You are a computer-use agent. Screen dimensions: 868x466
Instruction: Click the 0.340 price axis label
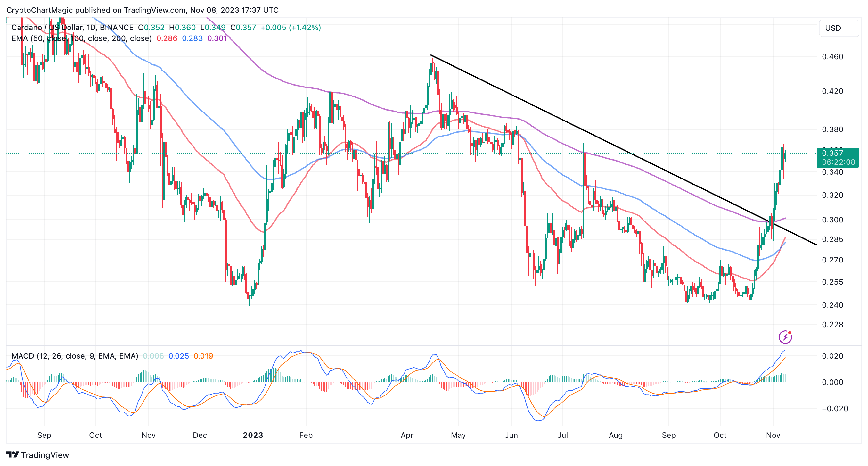832,172
